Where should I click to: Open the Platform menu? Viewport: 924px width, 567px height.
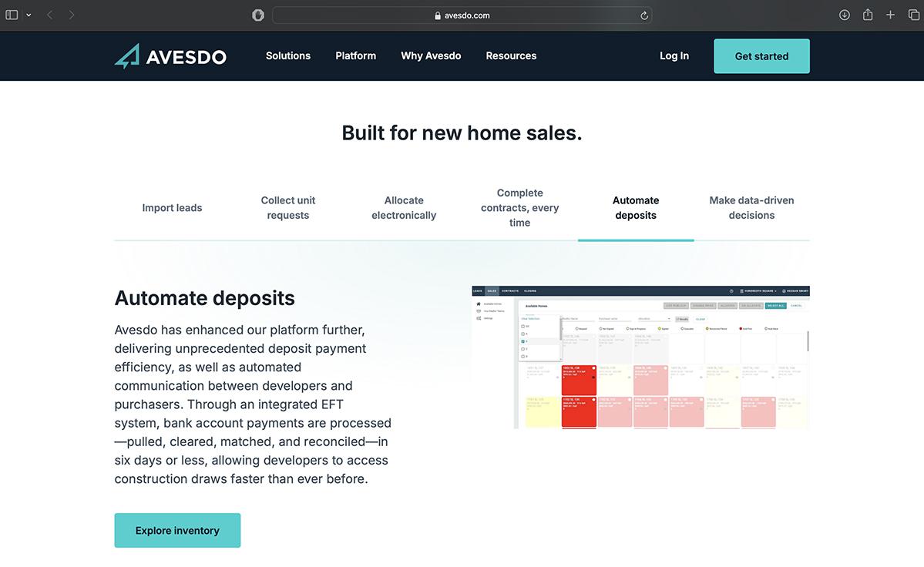[x=355, y=56]
